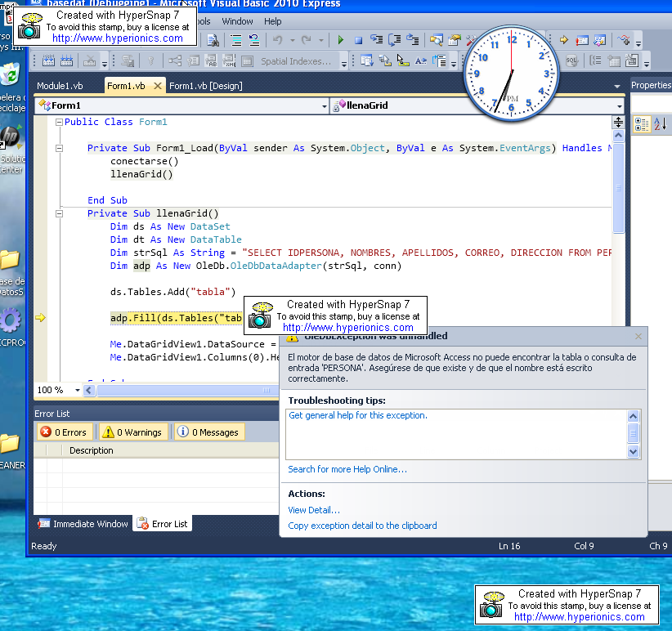
Task: Close the Form1.vb tab
Action: click(x=158, y=86)
